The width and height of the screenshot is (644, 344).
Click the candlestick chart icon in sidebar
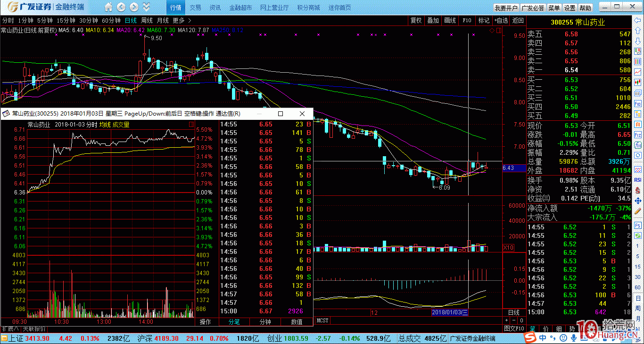coord(637,82)
